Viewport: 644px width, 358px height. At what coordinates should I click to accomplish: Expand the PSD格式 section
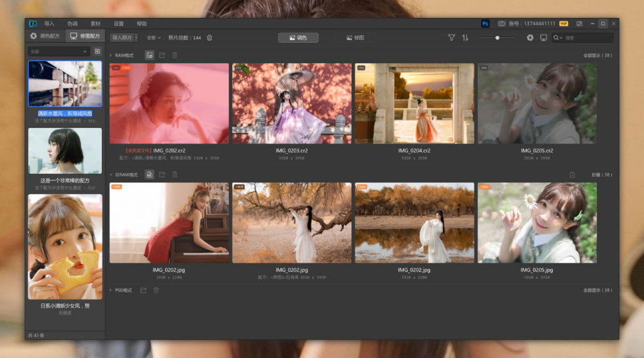point(111,290)
